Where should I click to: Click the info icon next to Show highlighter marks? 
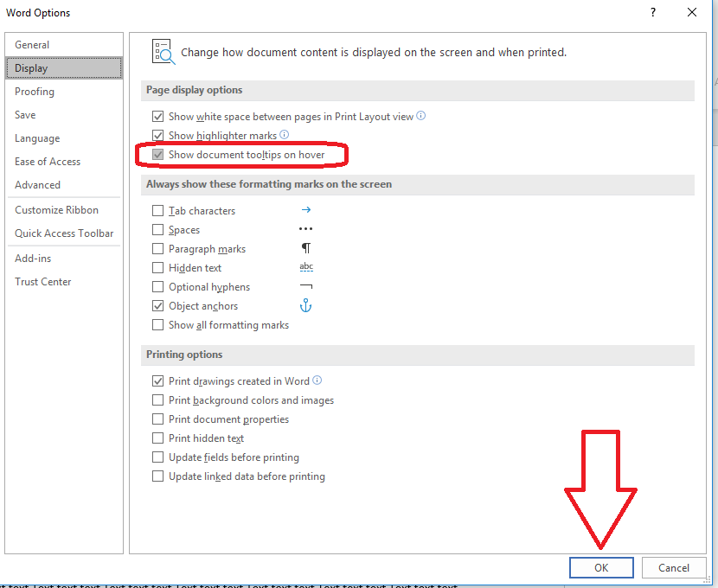pyautogui.click(x=284, y=135)
